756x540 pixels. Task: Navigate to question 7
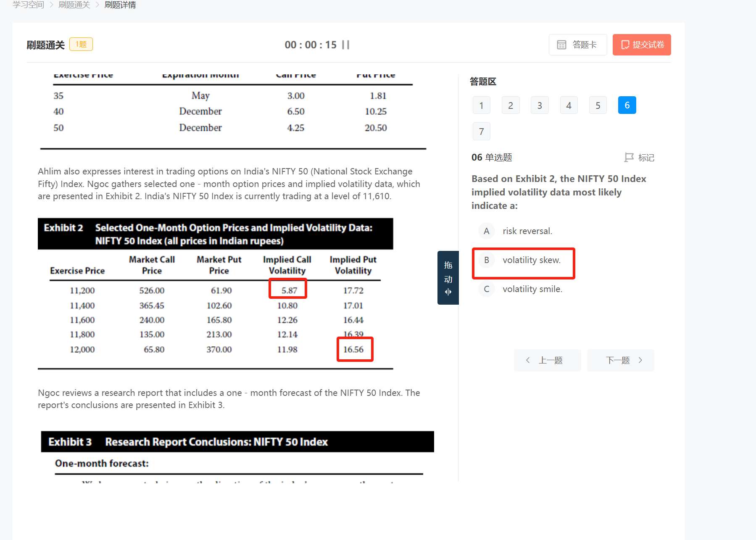tap(481, 132)
